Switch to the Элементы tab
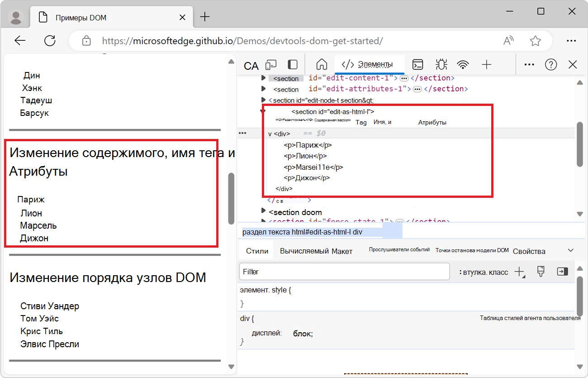Viewport: 588px width, 378px height. pyautogui.click(x=370, y=65)
